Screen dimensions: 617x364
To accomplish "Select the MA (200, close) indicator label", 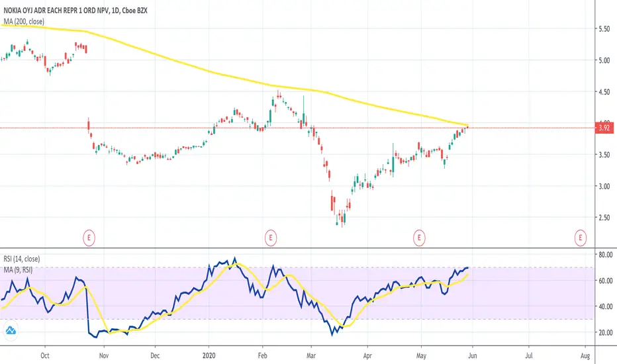I will 24,22.
